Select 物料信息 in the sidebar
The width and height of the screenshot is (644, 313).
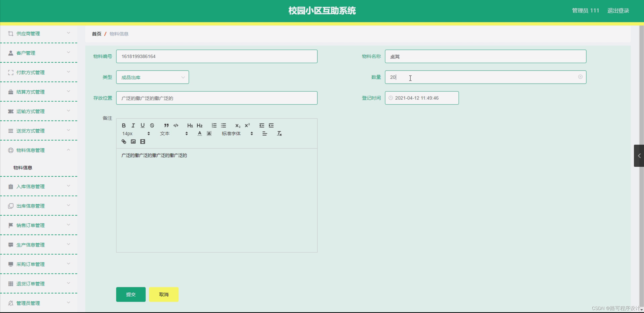pos(23,168)
